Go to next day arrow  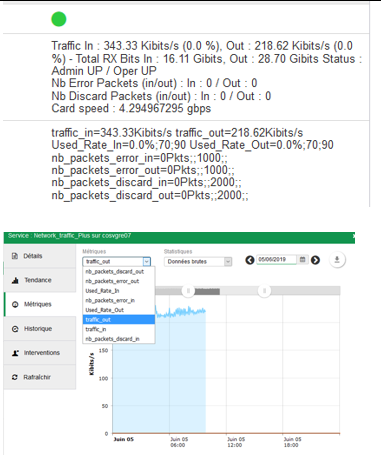(315, 260)
